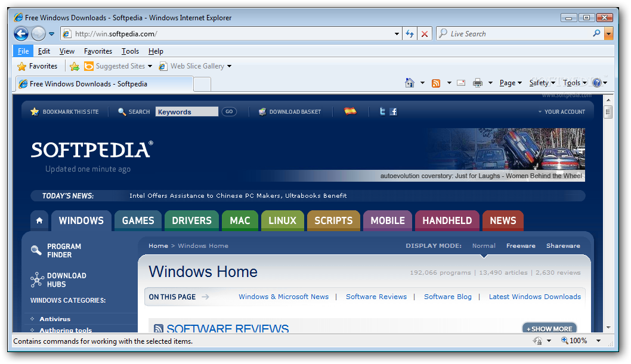
Task: Click the Refresh page icon
Action: click(410, 34)
